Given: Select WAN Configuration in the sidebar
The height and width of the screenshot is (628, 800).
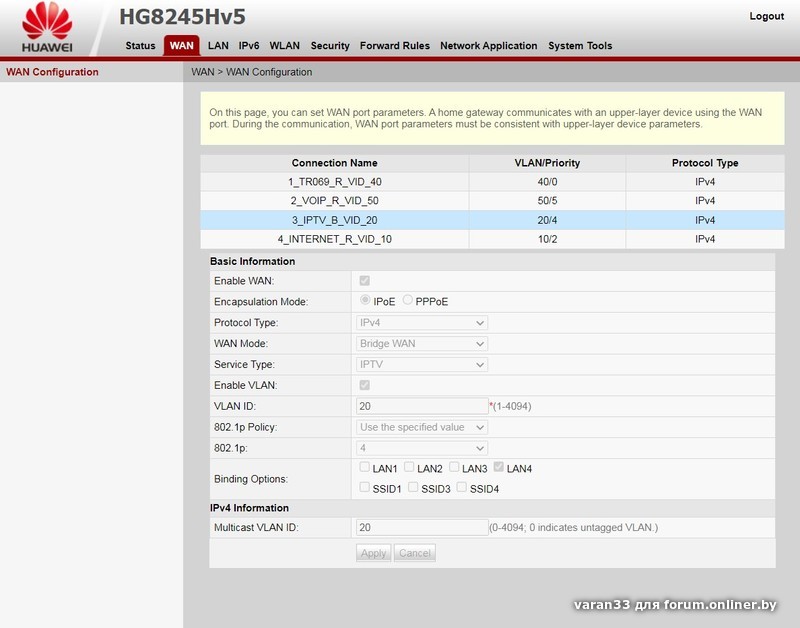Looking at the screenshot, I should [52, 72].
